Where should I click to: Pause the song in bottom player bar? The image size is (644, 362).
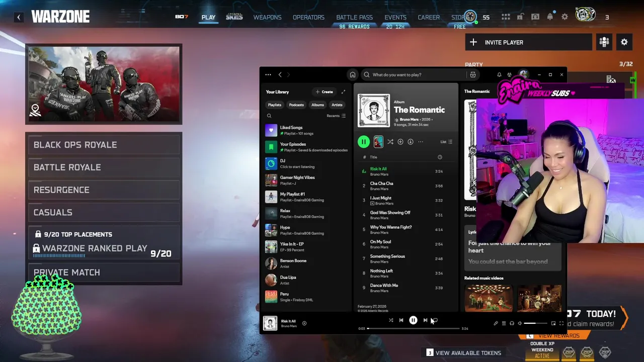(413, 320)
